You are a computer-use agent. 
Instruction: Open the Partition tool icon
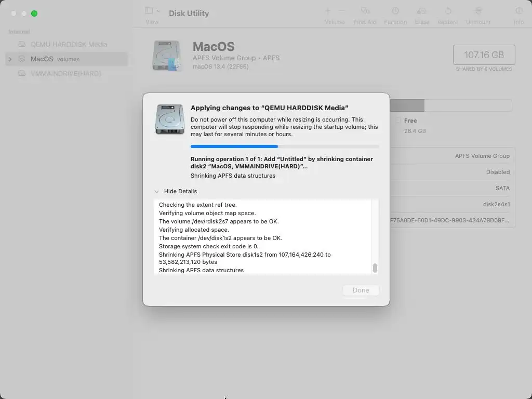(x=395, y=11)
